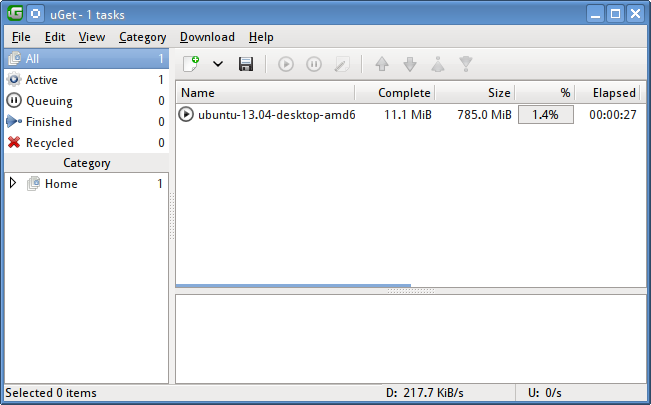Click the uGet application icon in title bar
This screenshot has height=405, width=651.
(x=15, y=13)
